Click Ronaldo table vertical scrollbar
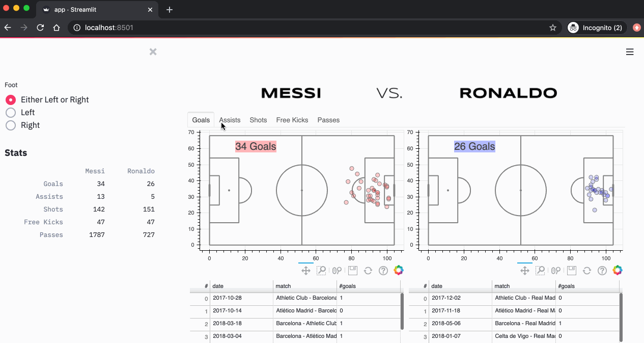Image resolution: width=644 pixels, height=343 pixels. [x=621, y=317]
